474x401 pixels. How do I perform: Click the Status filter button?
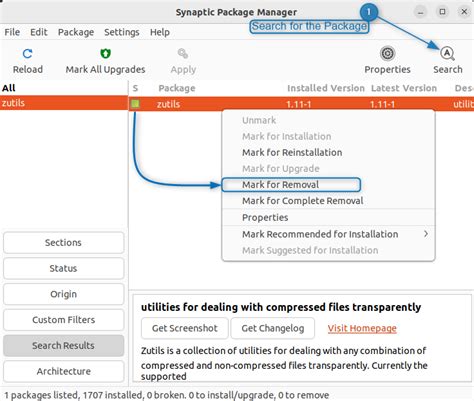pyautogui.click(x=63, y=268)
